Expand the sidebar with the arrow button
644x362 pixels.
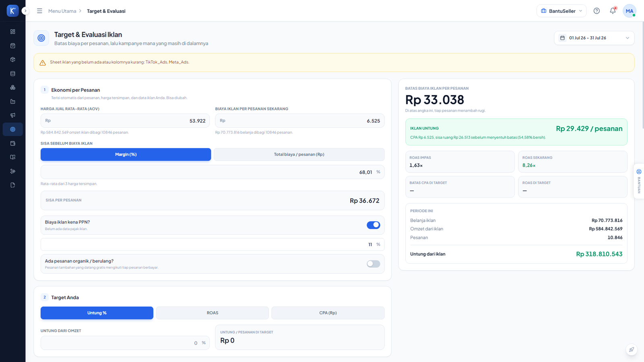point(25,11)
